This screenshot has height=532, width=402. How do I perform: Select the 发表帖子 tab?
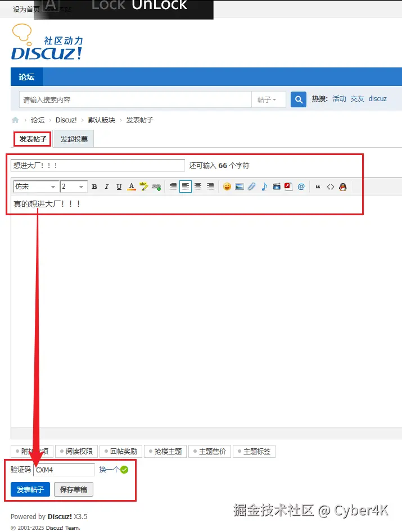(x=33, y=139)
